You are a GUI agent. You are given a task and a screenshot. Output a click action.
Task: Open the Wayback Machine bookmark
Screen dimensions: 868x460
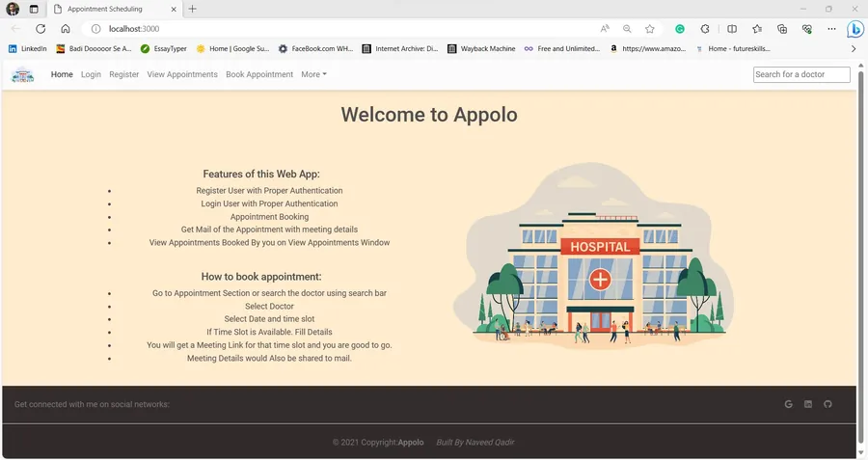(481, 49)
